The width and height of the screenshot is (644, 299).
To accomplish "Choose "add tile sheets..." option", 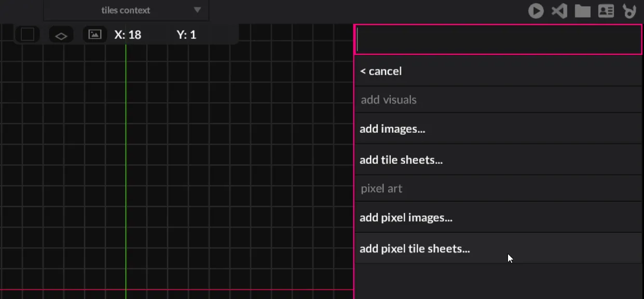I will point(401,160).
